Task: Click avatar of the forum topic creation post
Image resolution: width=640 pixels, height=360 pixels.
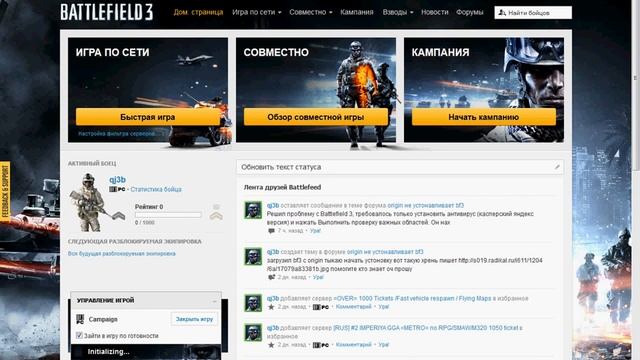Action: point(253,257)
